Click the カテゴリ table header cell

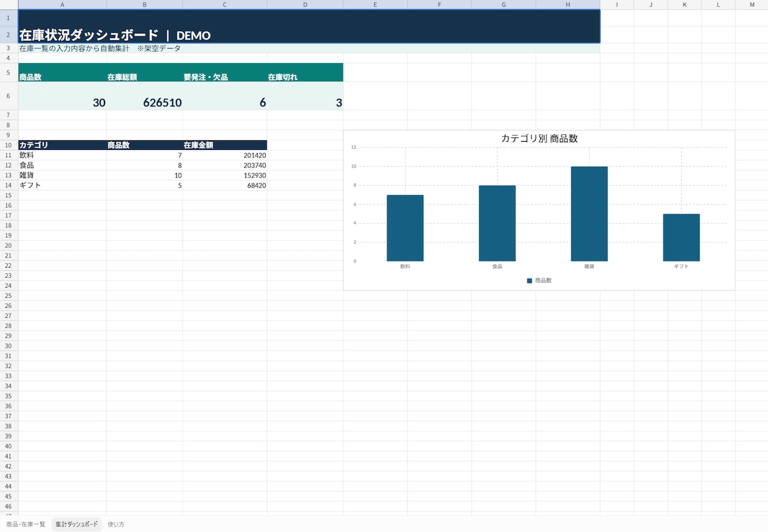click(x=62, y=145)
